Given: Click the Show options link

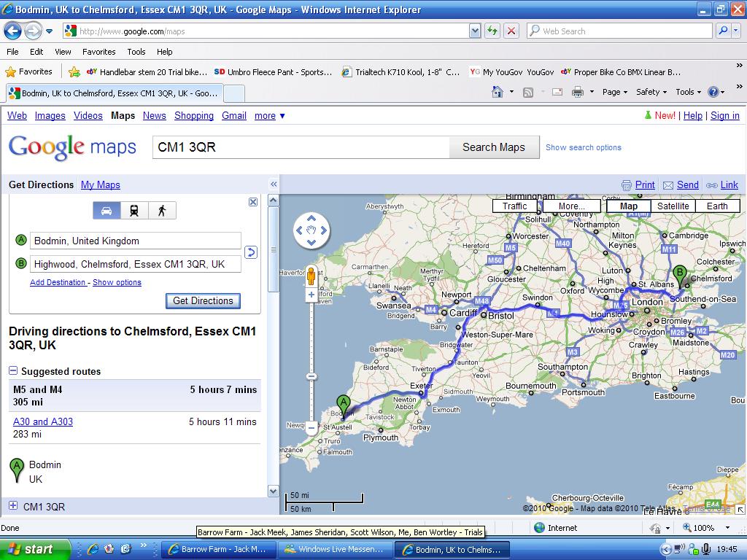Looking at the screenshot, I should [x=117, y=282].
